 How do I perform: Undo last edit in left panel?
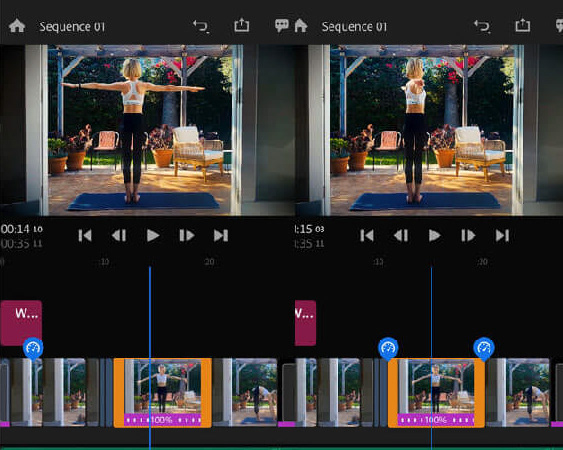pyautogui.click(x=201, y=26)
